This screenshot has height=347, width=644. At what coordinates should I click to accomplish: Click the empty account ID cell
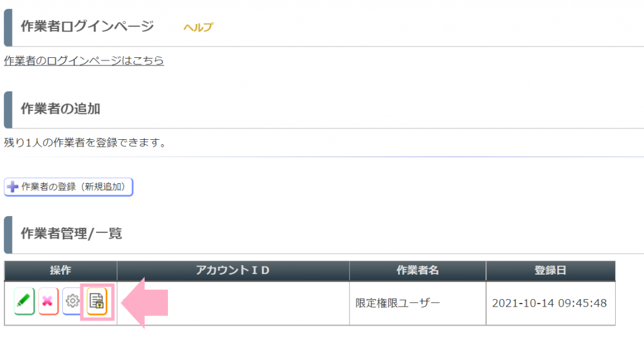(233, 303)
